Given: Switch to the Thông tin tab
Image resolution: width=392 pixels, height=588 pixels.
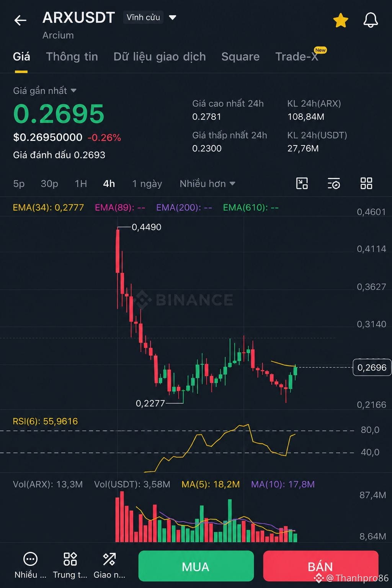Looking at the screenshot, I should pyautogui.click(x=72, y=57).
